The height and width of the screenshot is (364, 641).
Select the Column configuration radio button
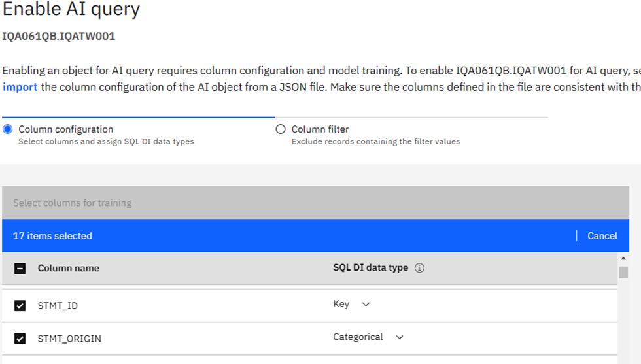[x=8, y=129]
